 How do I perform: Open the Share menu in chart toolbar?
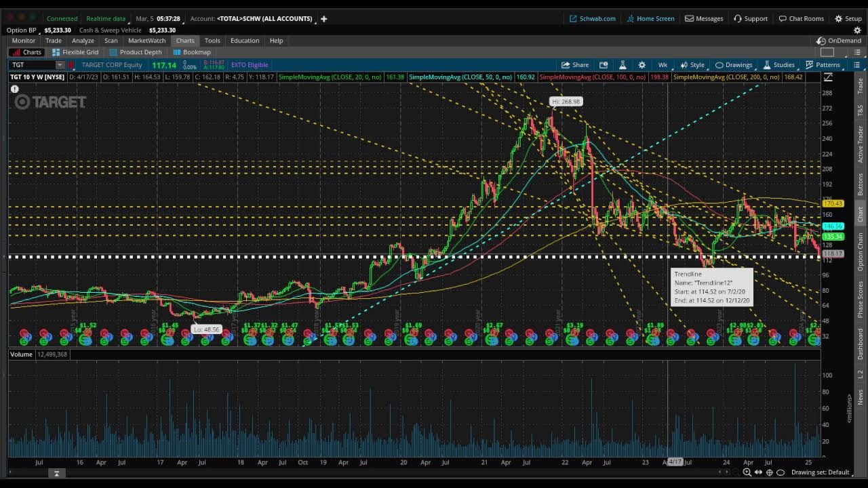(x=575, y=65)
